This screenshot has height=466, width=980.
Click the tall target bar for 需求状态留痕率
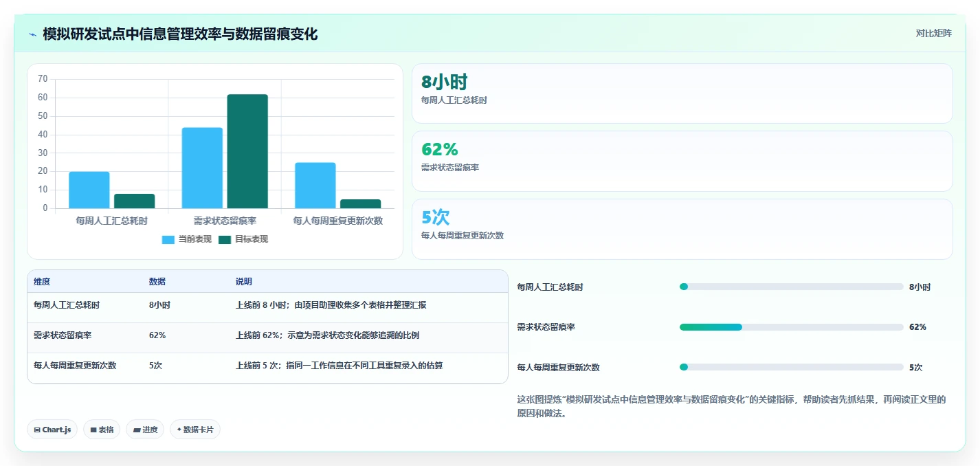coord(247,151)
